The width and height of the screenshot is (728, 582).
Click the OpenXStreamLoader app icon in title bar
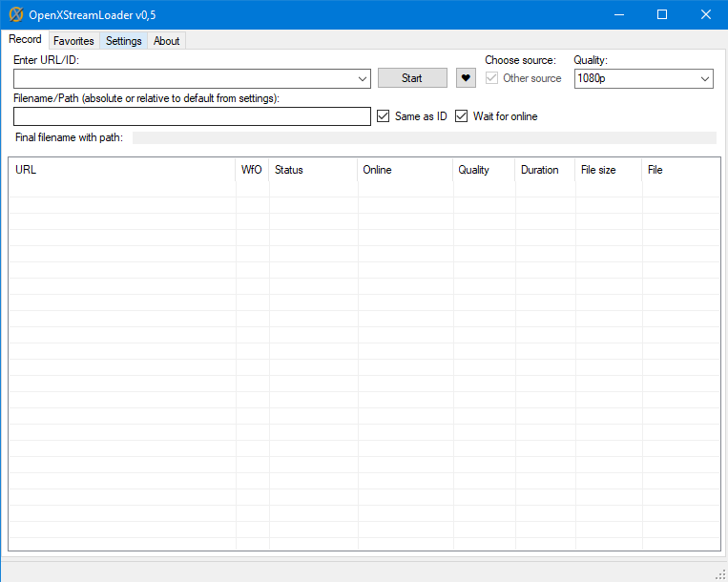(16, 14)
